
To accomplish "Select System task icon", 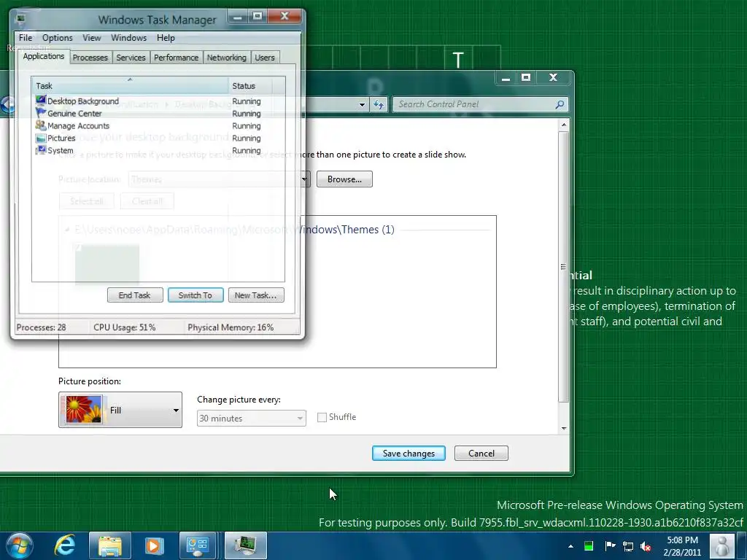I will (x=41, y=150).
